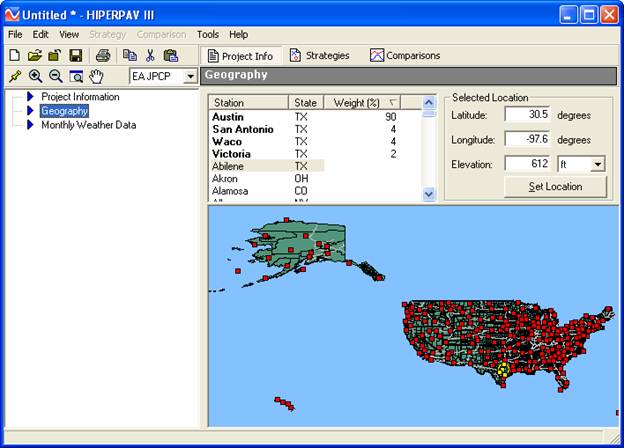Click the Latitude input field
The image size is (624, 448).
click(527, 115)
